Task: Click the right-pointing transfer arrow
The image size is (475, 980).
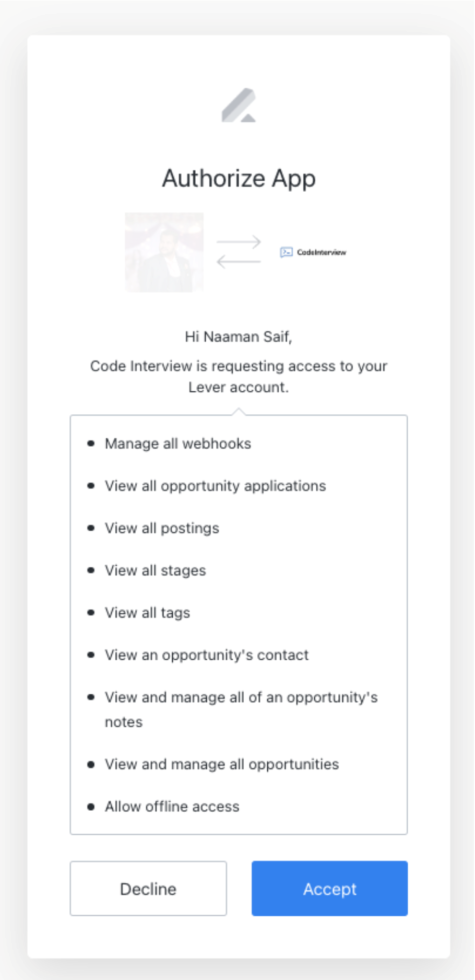Action: [x=239, y=241]
